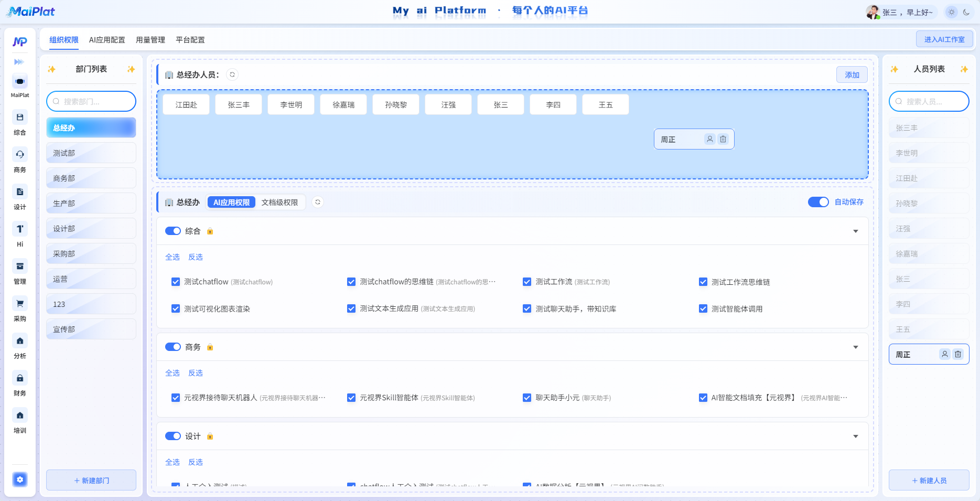980x501 pixels.
Task: Switch to AI应用配置 tab
Action: tap(107, 40)
